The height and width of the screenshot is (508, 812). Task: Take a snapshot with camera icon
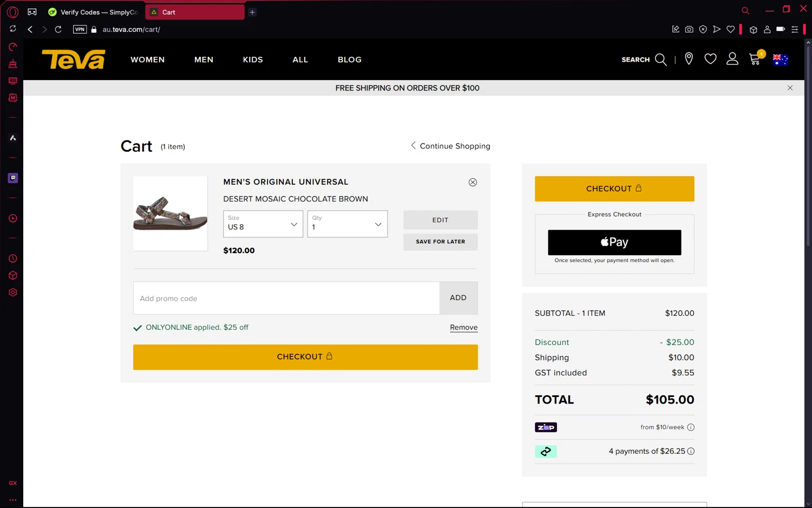pos(689,29)
